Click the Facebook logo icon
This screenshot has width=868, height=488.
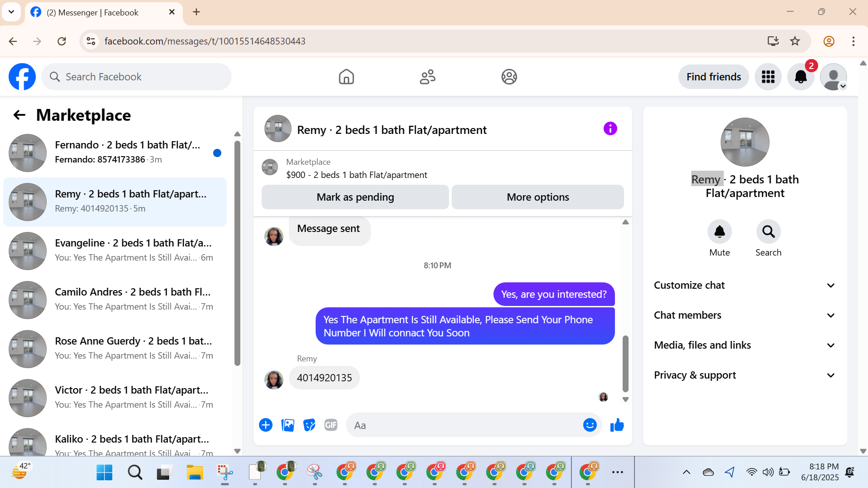coord(22,77)
